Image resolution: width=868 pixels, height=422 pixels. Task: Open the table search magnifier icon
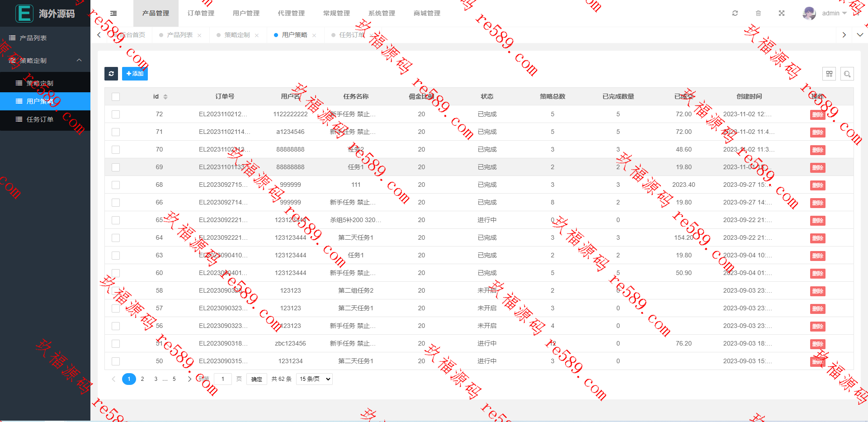tap(847, 74)
